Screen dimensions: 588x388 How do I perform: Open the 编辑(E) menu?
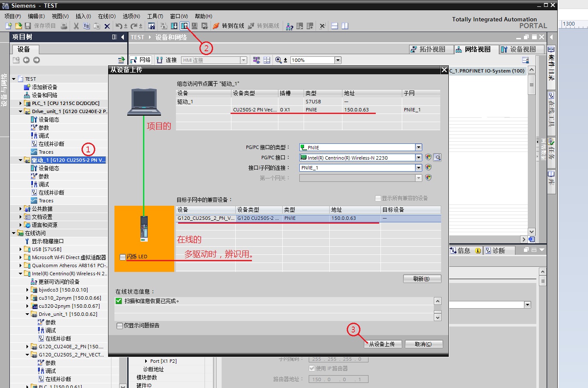pos(36,16)
